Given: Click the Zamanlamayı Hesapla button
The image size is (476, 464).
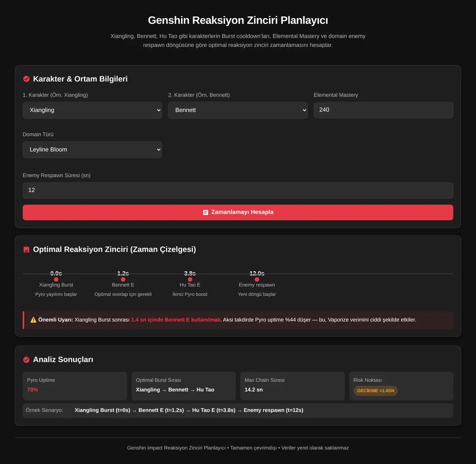Looking at the screenshot, I should point(238,212).
